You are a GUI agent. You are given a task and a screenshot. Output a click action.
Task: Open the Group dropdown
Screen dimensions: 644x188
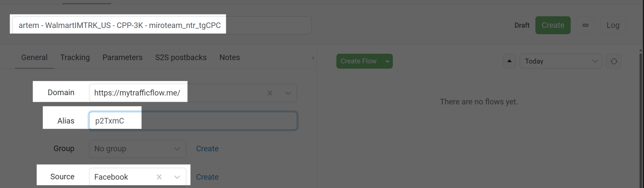[138, 149]
